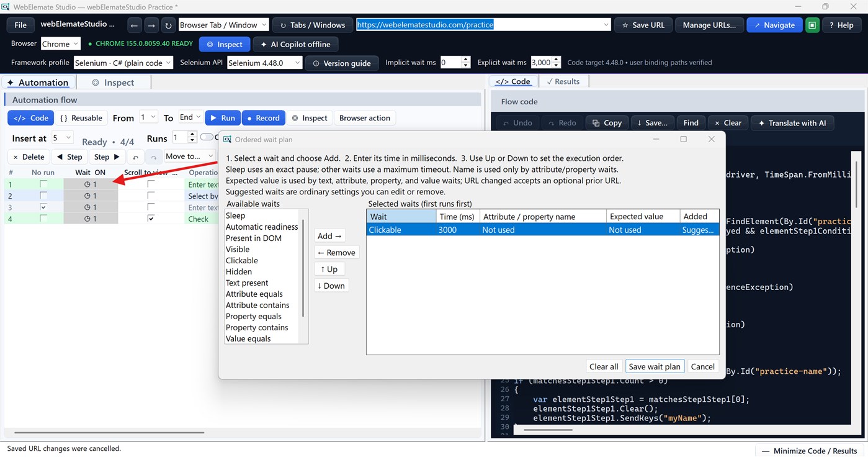
Task: Click Undo in the Flow code panel
Action: pos(517,123)
